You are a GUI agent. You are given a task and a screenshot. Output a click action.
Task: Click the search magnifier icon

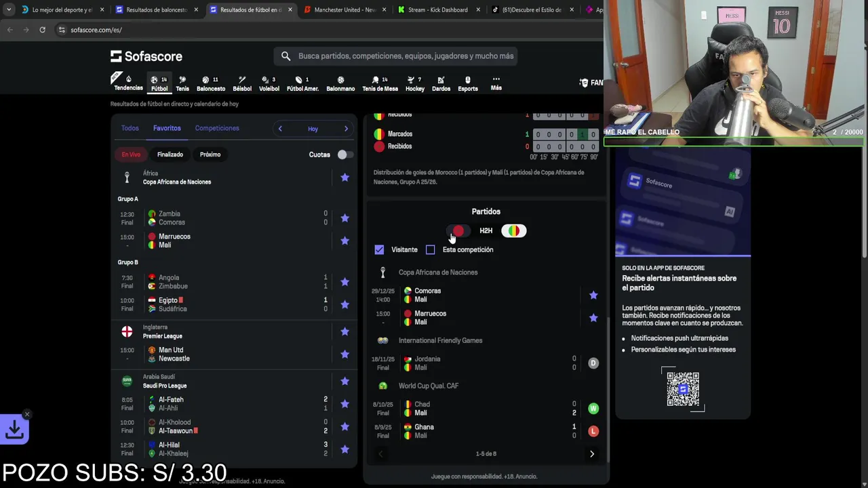point(285,56)
